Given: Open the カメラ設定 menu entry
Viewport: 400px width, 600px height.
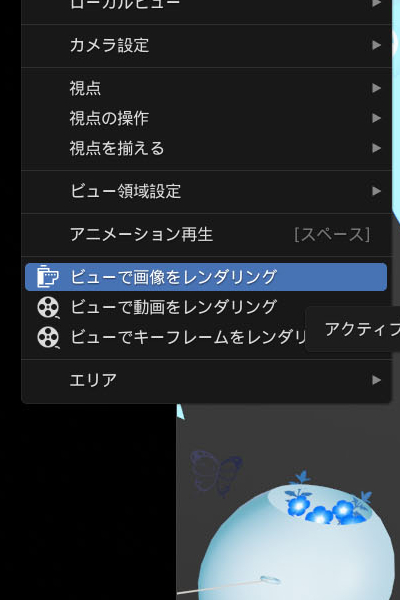Looking at the screenshot, I should (206, 45).
